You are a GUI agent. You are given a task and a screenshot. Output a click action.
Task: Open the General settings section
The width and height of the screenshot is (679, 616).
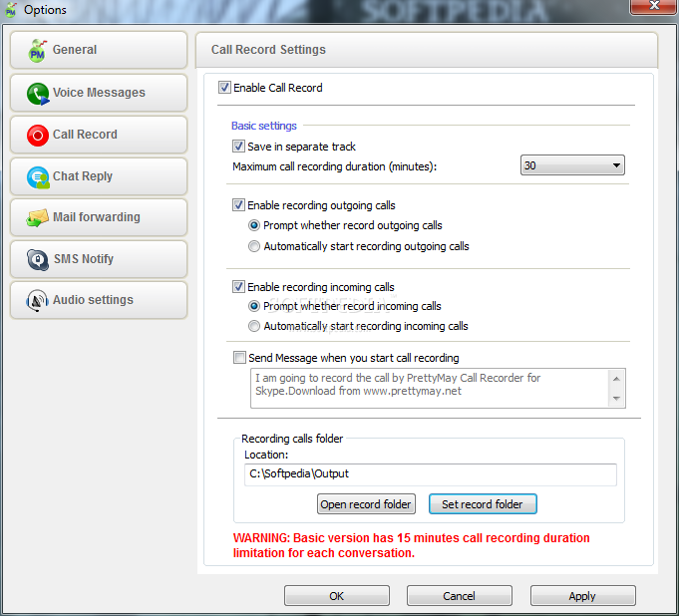point(99,50)
